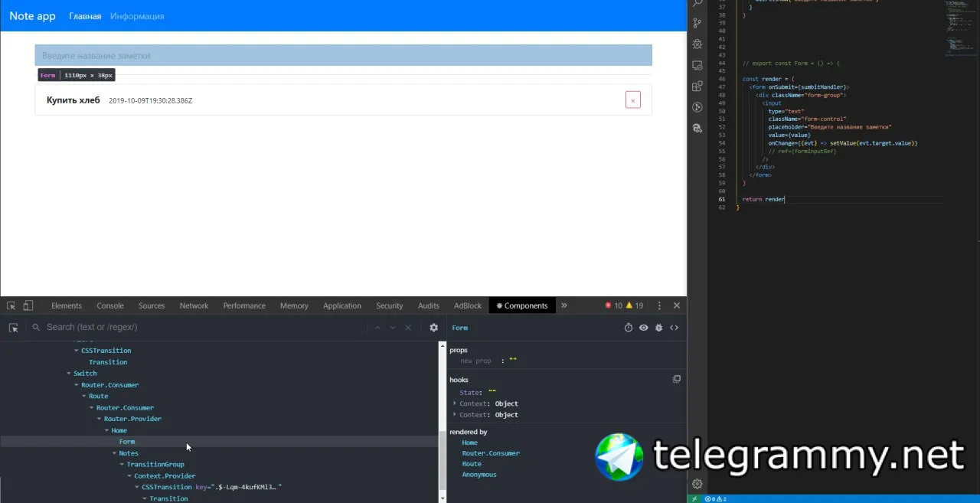Open Components settings gear icon
The width and height of the screenshot is (980, 503).
(434, 327)
